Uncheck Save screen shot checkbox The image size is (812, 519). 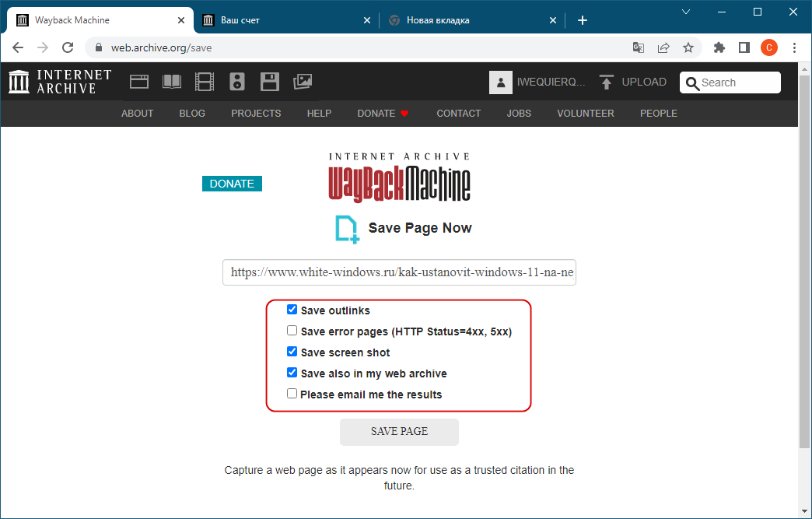(292, 352)
